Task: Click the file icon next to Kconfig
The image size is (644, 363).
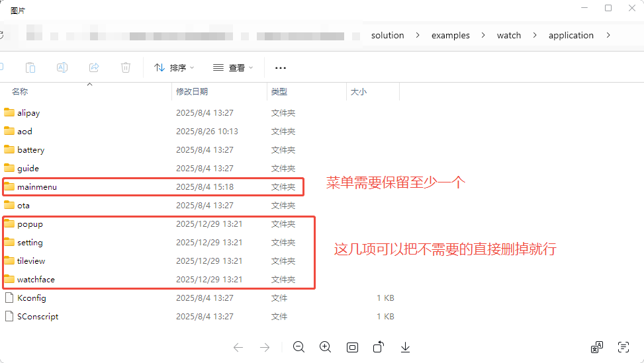Action: point(9,298)
